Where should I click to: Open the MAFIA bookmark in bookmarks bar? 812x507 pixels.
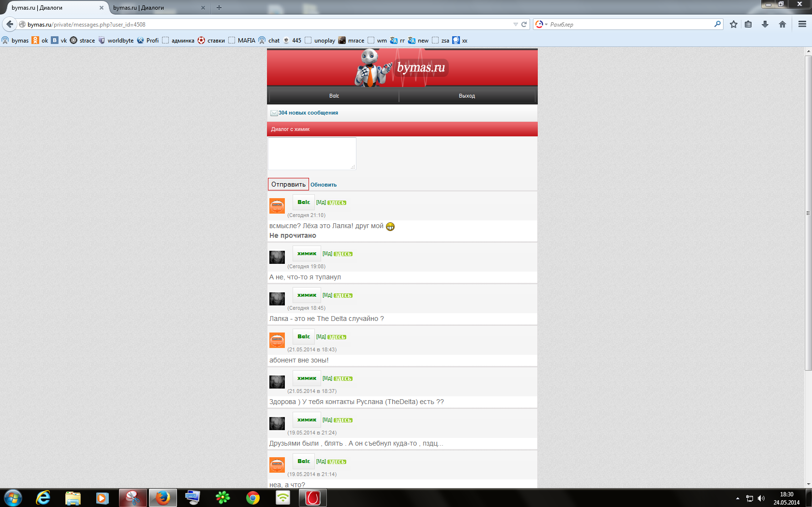[246, 41]
